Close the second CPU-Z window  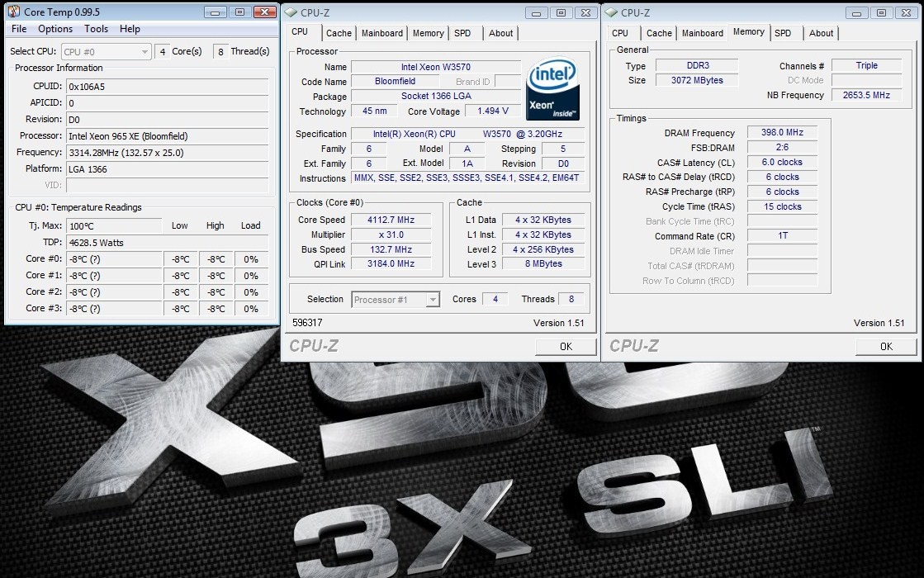tap(907, 12)
